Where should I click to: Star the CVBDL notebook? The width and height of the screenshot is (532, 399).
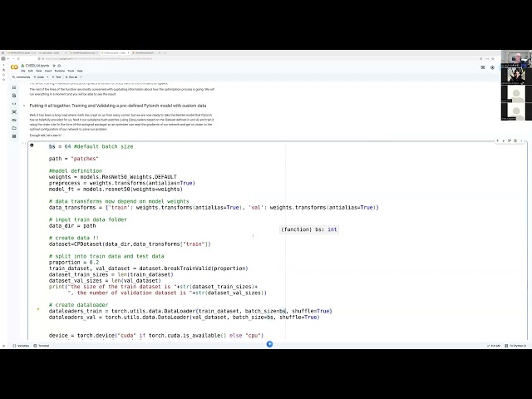click(x=54, y=66)
